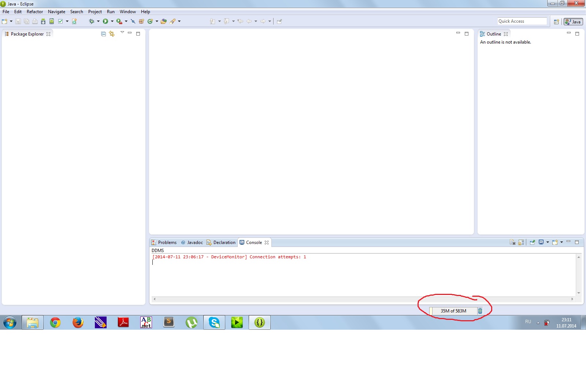Click the Open Perspective icon

tap(556, 22)
